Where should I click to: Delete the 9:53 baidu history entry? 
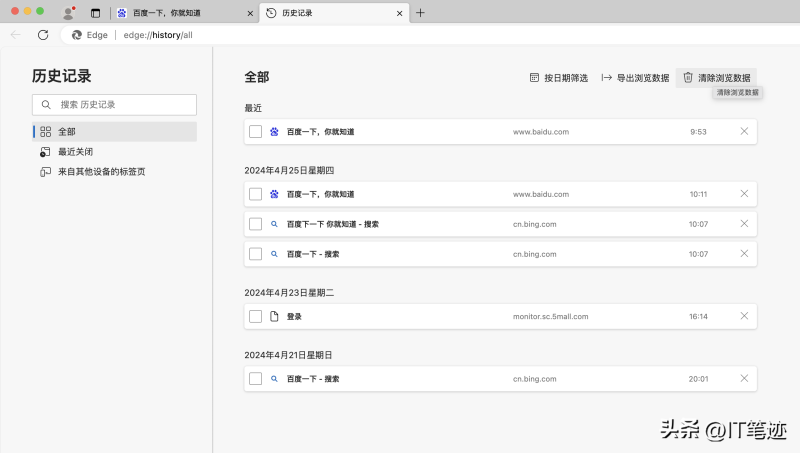(x=744, y=131)
